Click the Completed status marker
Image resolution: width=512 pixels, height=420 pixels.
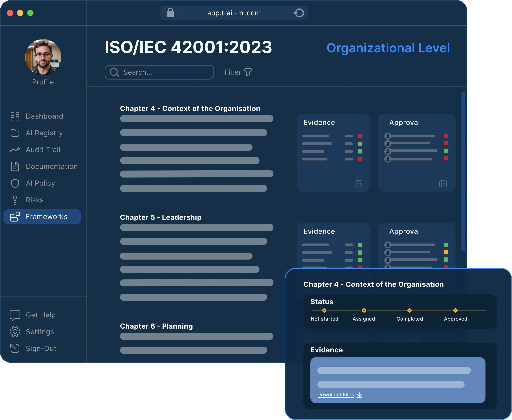coord(409,311)
